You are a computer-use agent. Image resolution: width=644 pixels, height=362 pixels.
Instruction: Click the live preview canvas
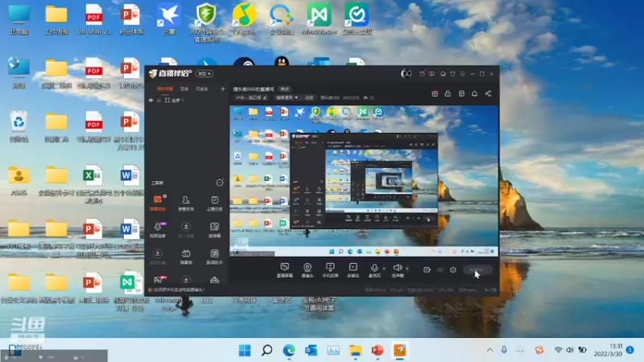pyautogui.click(x=364, y=181)
